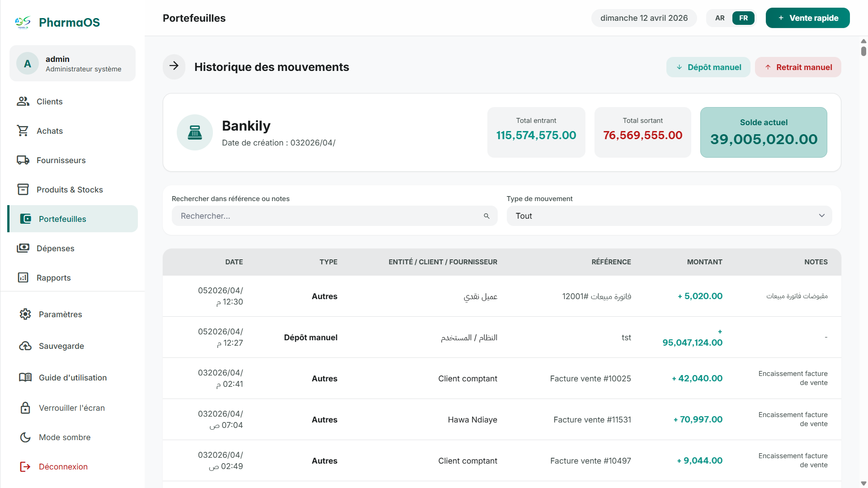Screen dimensions: 868x488
Task: Click the Achats shopping cart icon
Action: click(x=23, y=131)
